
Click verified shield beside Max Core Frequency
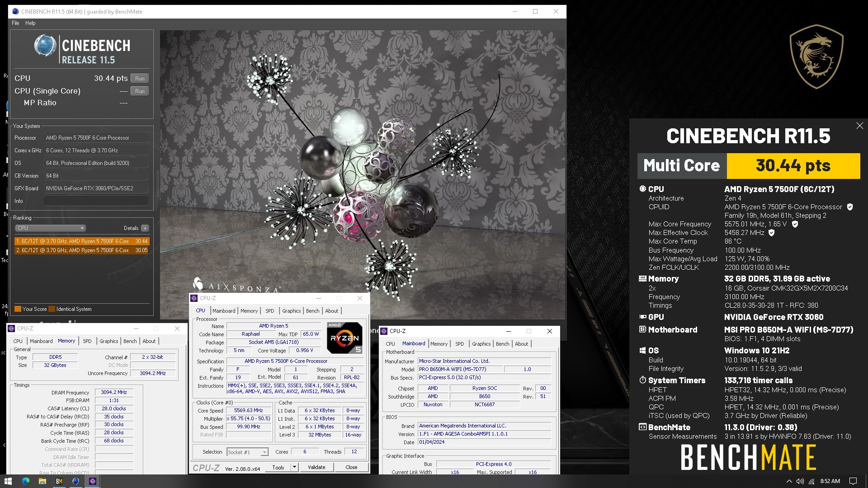[x=795, y=224]
